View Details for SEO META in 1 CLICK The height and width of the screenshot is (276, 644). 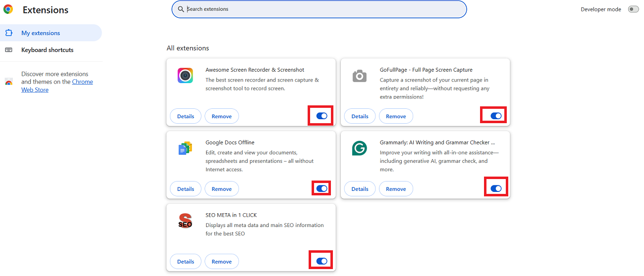coord(186,262)
